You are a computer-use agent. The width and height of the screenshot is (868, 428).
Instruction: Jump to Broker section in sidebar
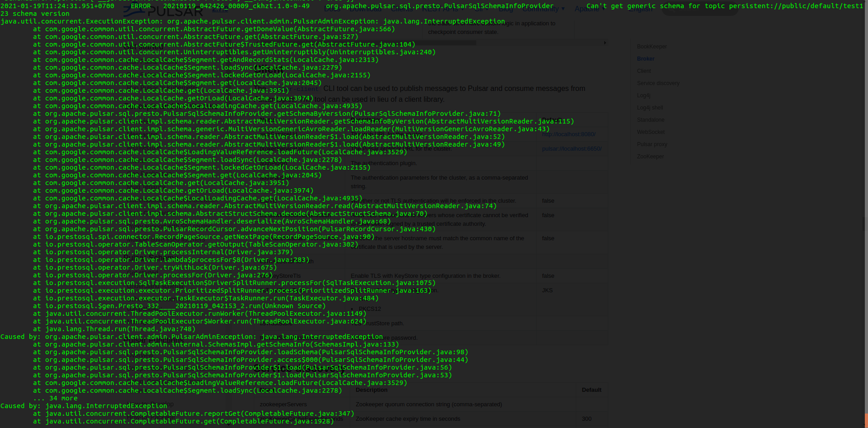645,59
